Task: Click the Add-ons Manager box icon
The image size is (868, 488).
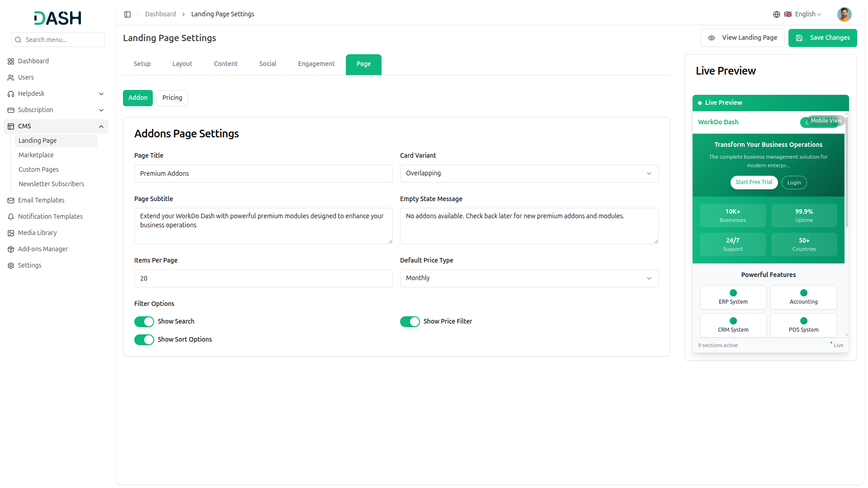Action: coord(11,249)
